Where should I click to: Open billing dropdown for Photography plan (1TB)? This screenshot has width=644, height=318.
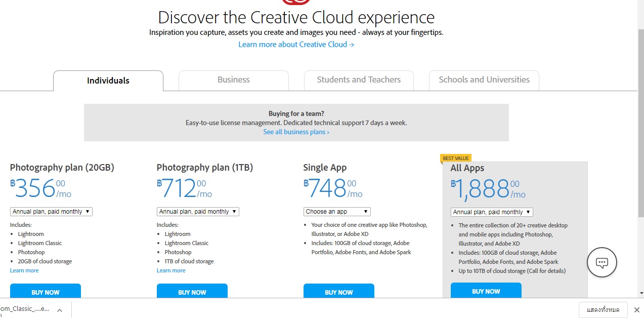tap(198, 212)
